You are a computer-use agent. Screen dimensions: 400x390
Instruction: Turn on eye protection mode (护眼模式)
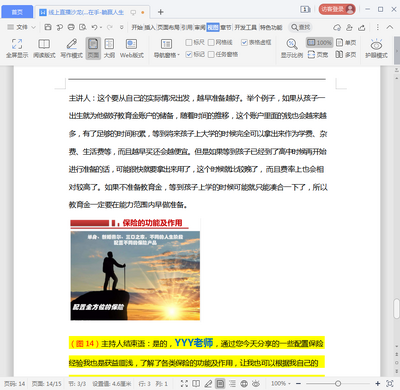(376, 48)
